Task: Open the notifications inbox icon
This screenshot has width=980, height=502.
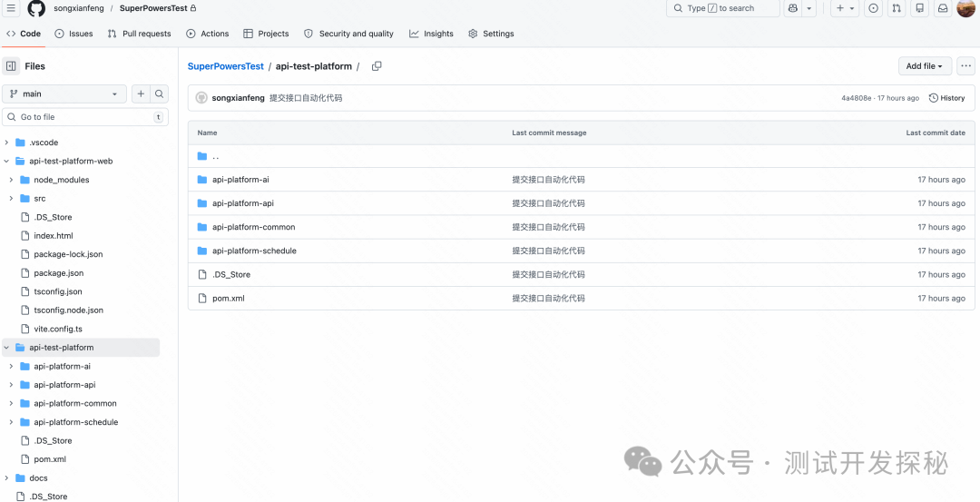Action: (942, 8)
